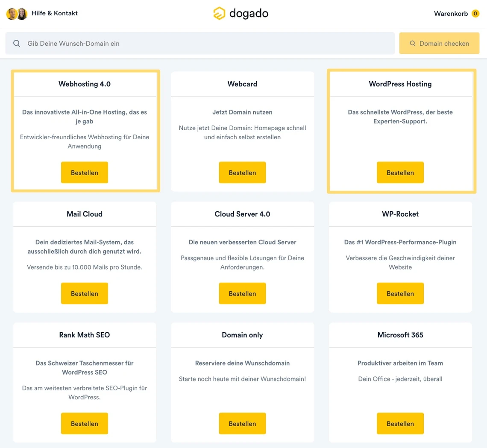487x448 pixels.
Task: Order WordPress Hosting via Bestellen
Action: click(400, 172)
